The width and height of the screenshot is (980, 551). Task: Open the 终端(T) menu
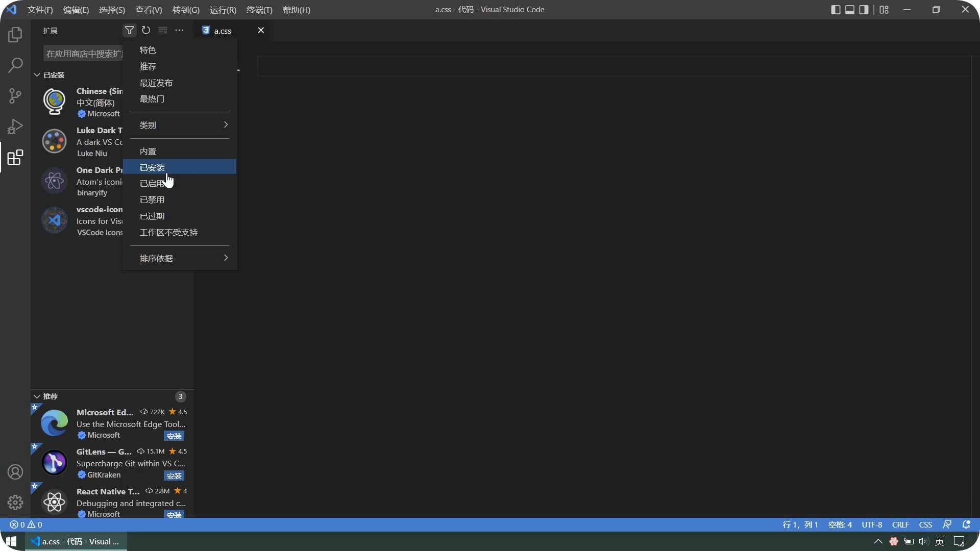(259, 10)
